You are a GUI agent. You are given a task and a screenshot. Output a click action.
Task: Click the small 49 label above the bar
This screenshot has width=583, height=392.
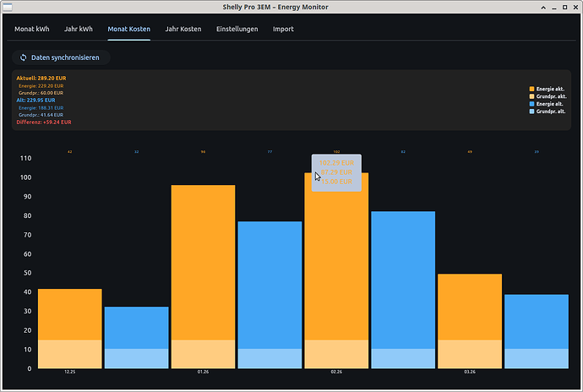pos(470,152)
